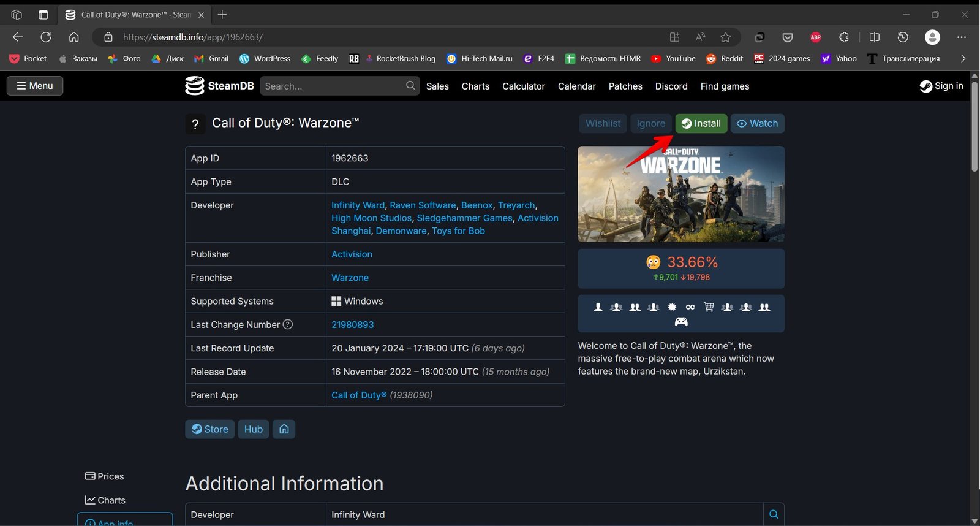Close the Call of Duty Warzone tab
The width and height of the screenshot is (980, 526).
(x=201, y=15)
